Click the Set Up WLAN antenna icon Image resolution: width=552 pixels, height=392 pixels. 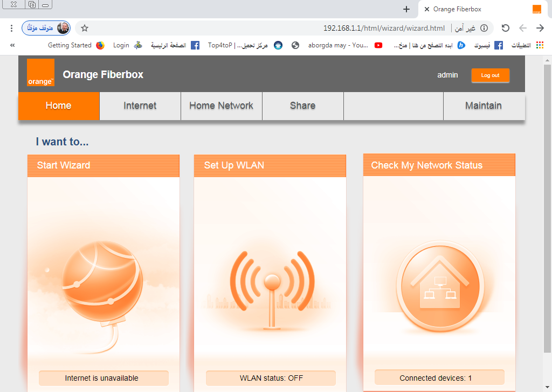tap(272, 290)
